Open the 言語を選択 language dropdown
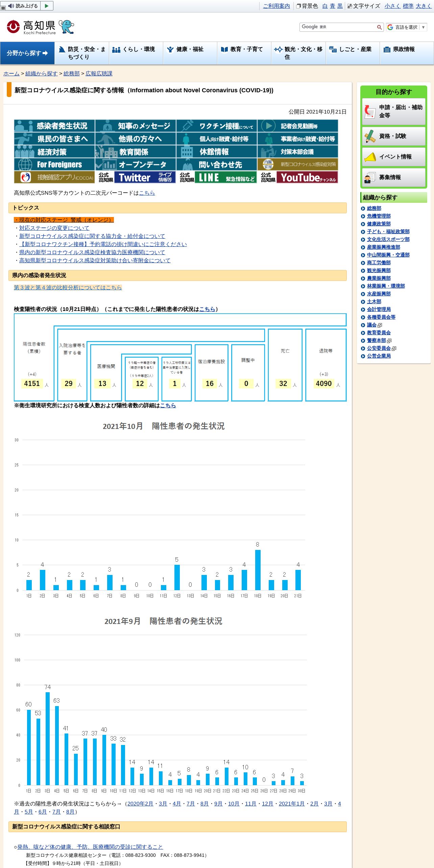The width and height of the screenshot is (434, 868). click(x=407, y=27)
